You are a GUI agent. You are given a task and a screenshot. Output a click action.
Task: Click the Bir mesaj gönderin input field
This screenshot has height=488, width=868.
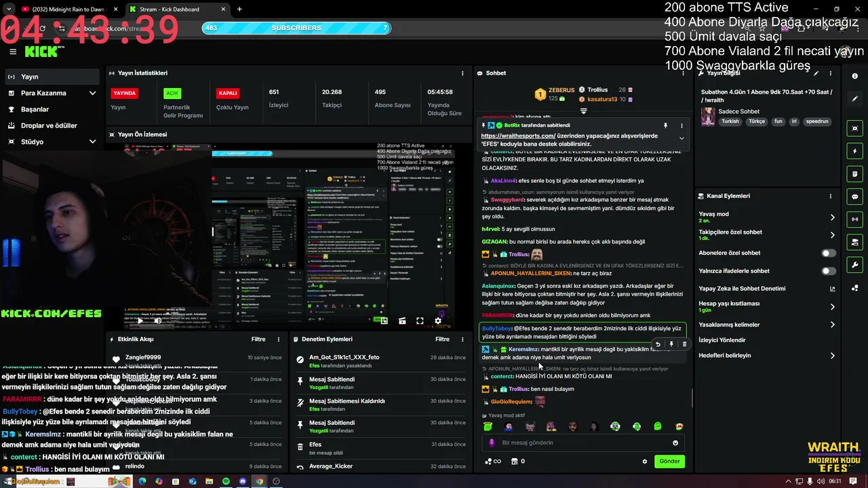coord(583,443)
